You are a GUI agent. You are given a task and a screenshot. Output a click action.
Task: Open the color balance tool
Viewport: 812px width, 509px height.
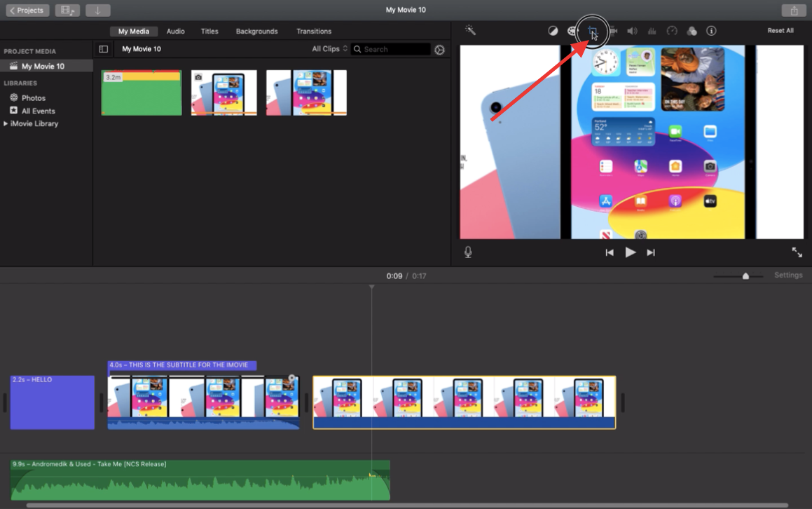click(553, 31)
